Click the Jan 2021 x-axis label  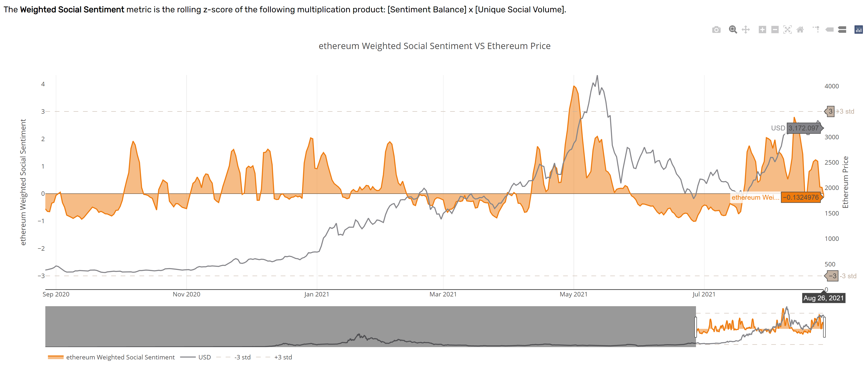tap(316, 294)
